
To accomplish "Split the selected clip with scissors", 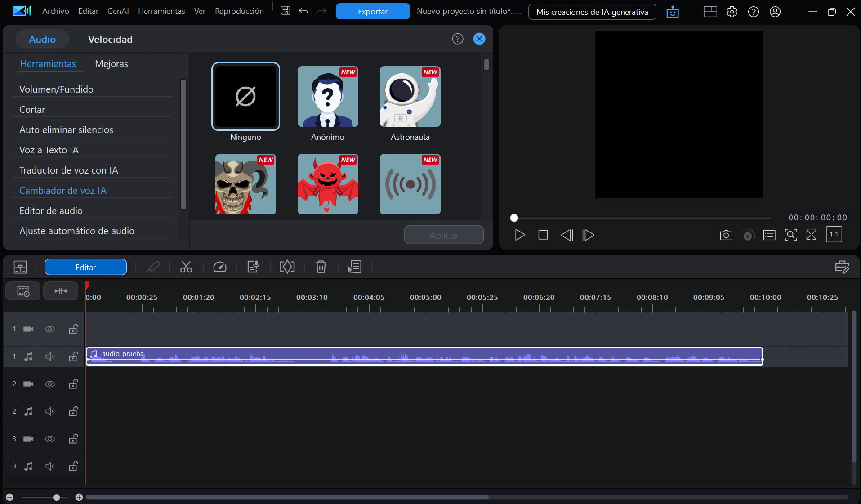I will pos(186,267).
